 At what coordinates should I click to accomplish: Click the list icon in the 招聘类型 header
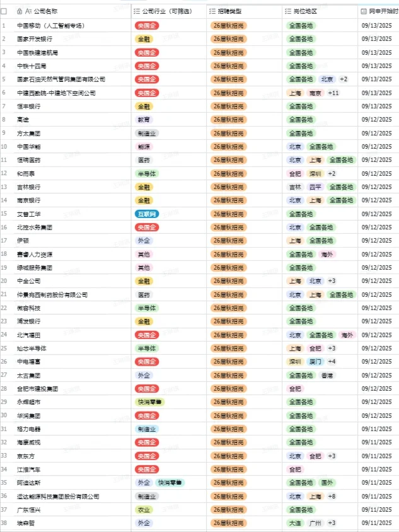(x=212, y=11)
